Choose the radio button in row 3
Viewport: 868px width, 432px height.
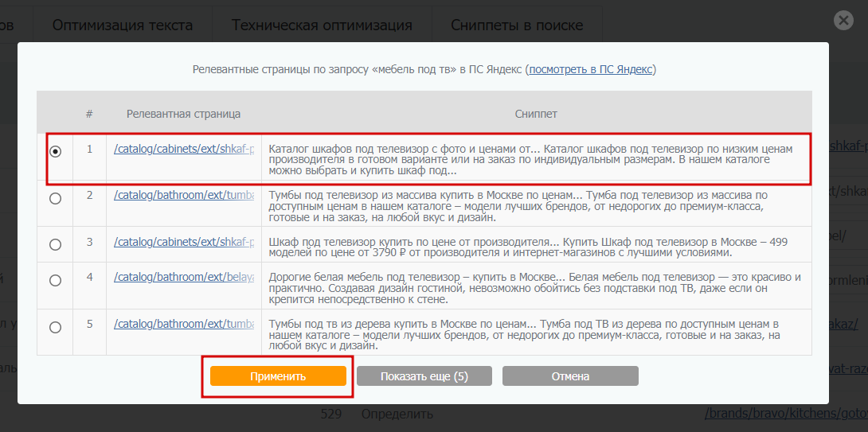55,244
